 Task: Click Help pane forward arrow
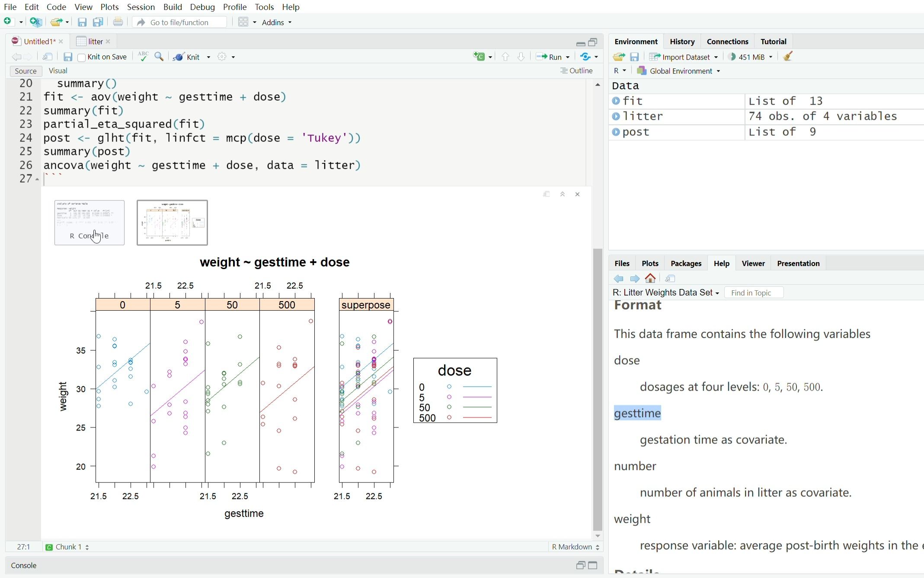click(x=635, y=279)
